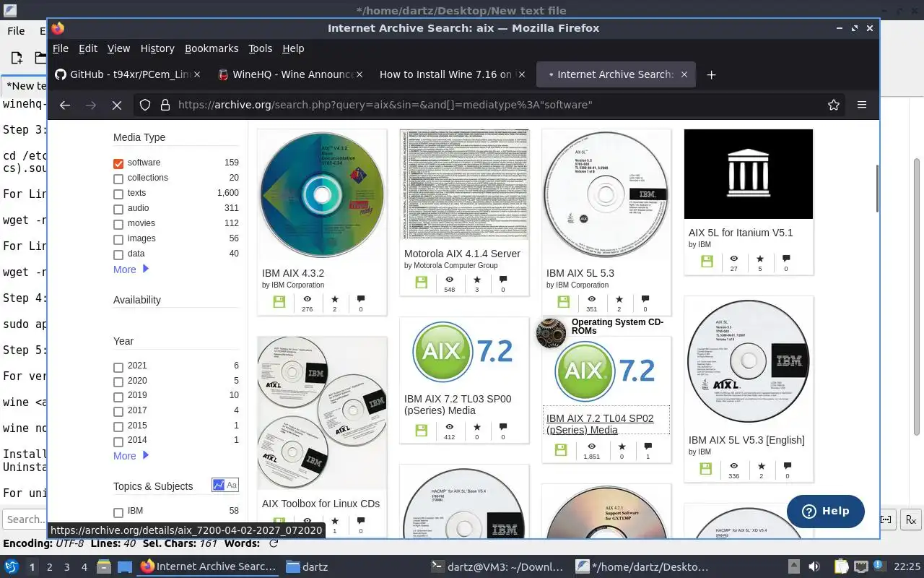Check the texts media type checkbox

(x=118, y=194)
